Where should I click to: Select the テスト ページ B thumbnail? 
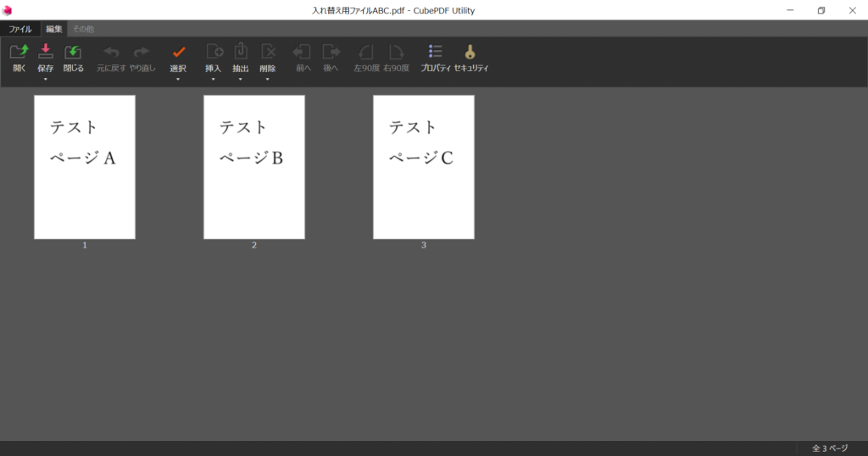tap(254, 167)
